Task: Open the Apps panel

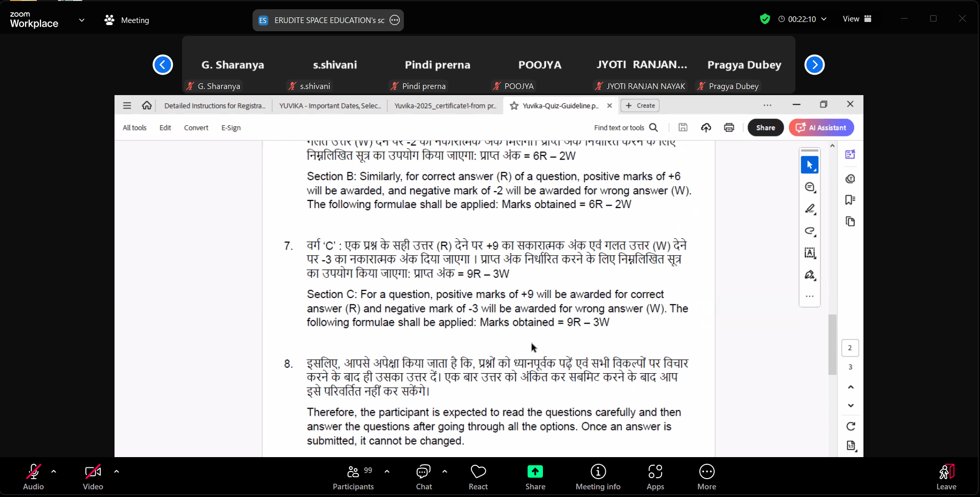Action: [655, 478]
